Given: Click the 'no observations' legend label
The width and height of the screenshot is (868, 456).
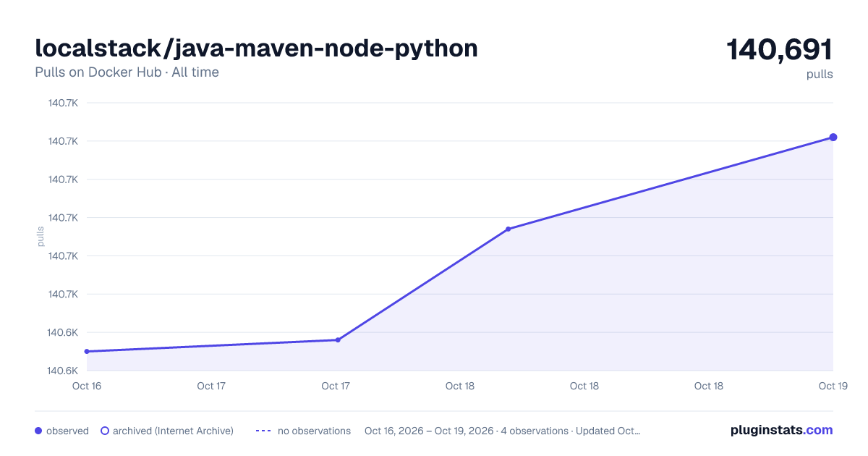Looking at the screenshot, I should (314, 431).
